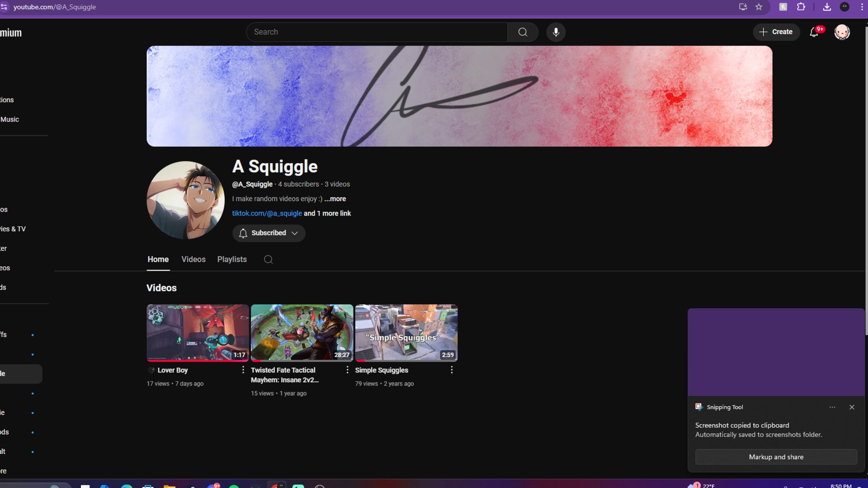Screen dimensions: 868x488
Task: Open the Simple Squiggles video thumbnail
Action: [x=406, y=333]
